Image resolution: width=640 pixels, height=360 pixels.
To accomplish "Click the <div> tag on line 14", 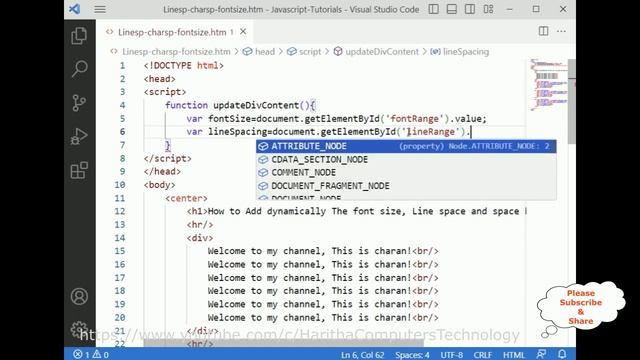I will (200, 238).
